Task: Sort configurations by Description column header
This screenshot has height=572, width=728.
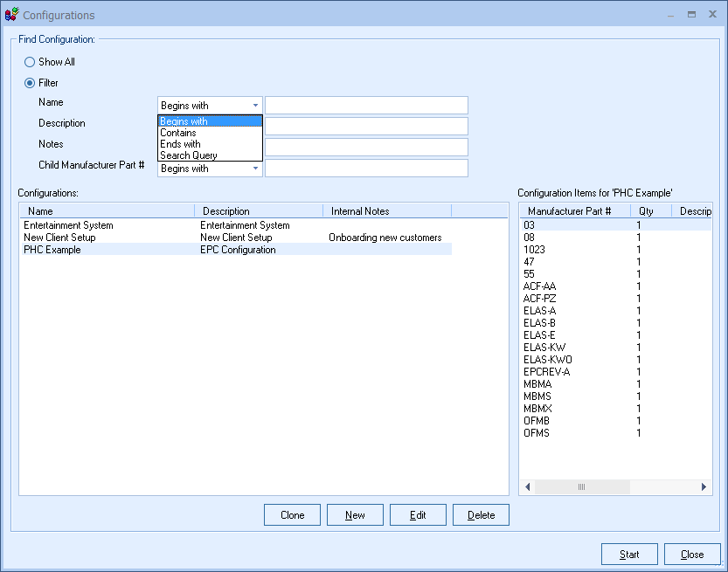Action: click(258, 211)
